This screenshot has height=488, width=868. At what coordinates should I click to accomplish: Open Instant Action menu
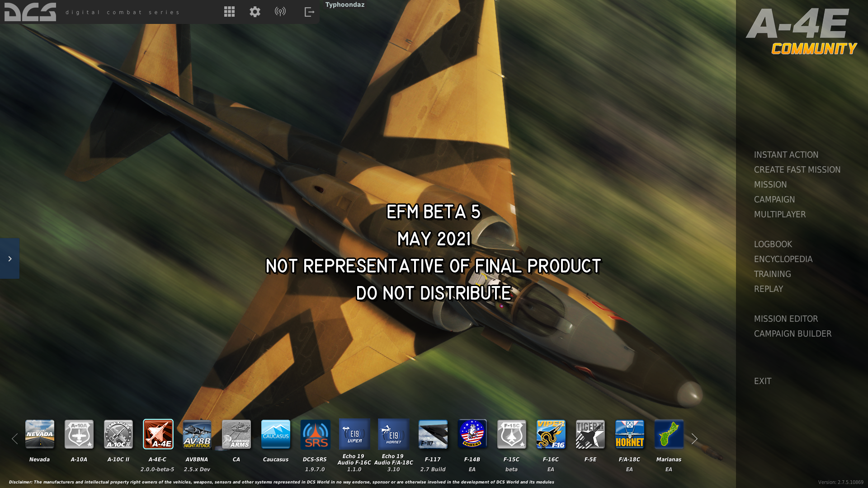pyautogui.click(x=786, y=155)
